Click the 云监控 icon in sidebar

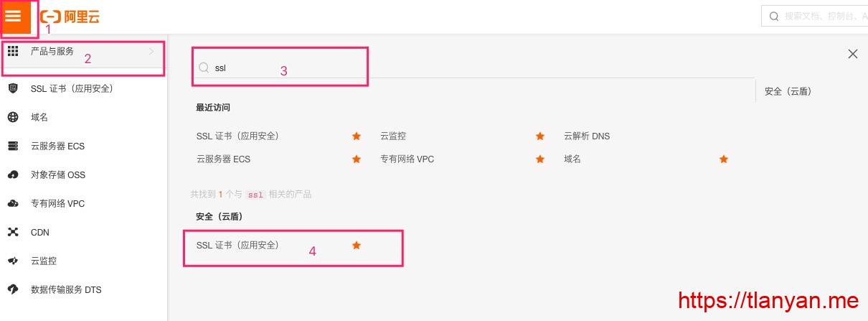click(x=13, y=261)
